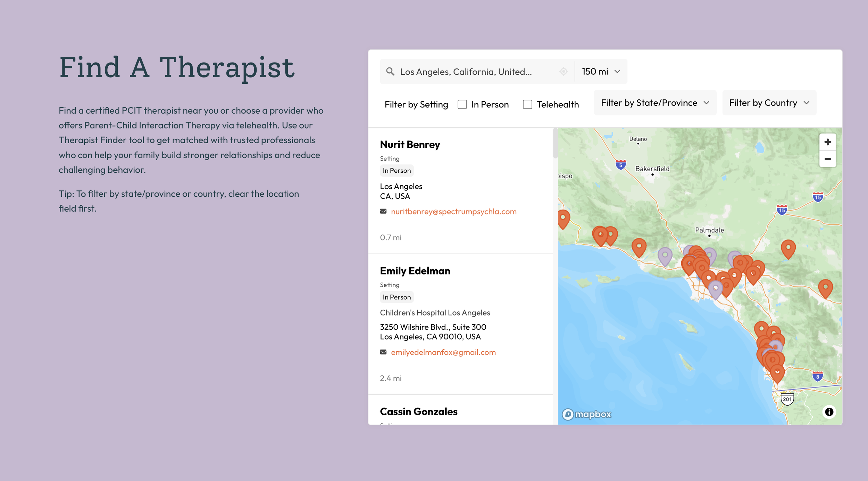Click the envelope icon beside Nurit Benrey's email

pos(383,211)
